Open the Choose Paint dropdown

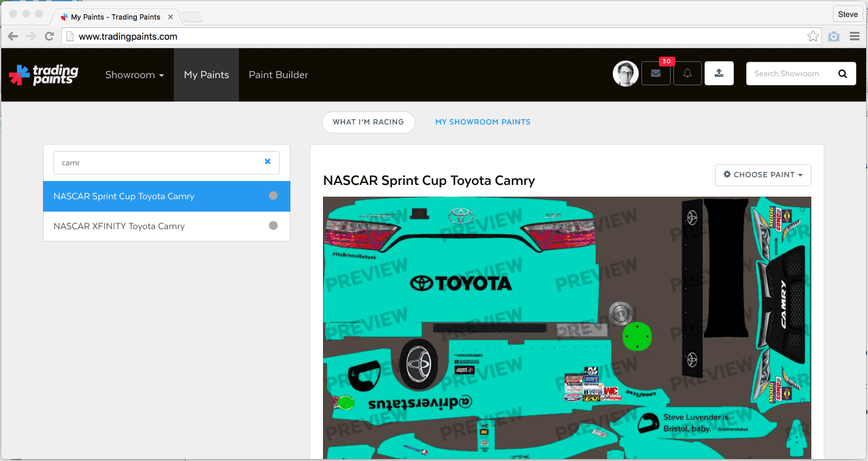coord(763,175)
